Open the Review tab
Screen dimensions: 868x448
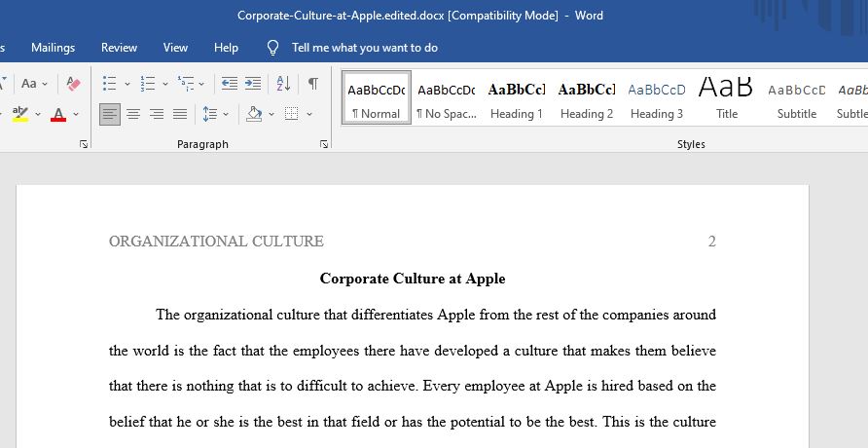[x=119, y=48]
